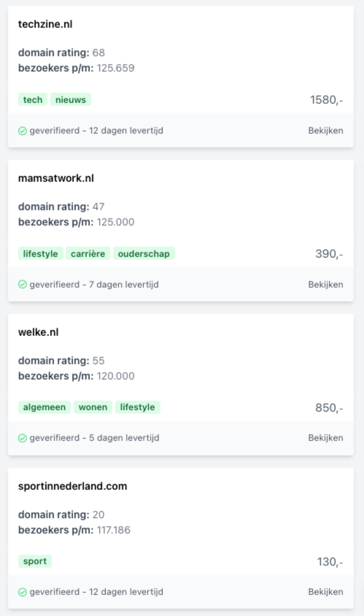Click the verified checkmark icon for welke.nl
This screenshot has width=364, height=616.
pyautogui.click(x=22, y=438)
